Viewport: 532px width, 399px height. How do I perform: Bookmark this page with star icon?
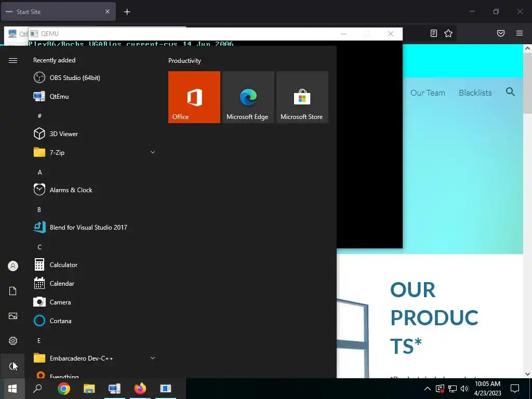(x=448, y=33)
